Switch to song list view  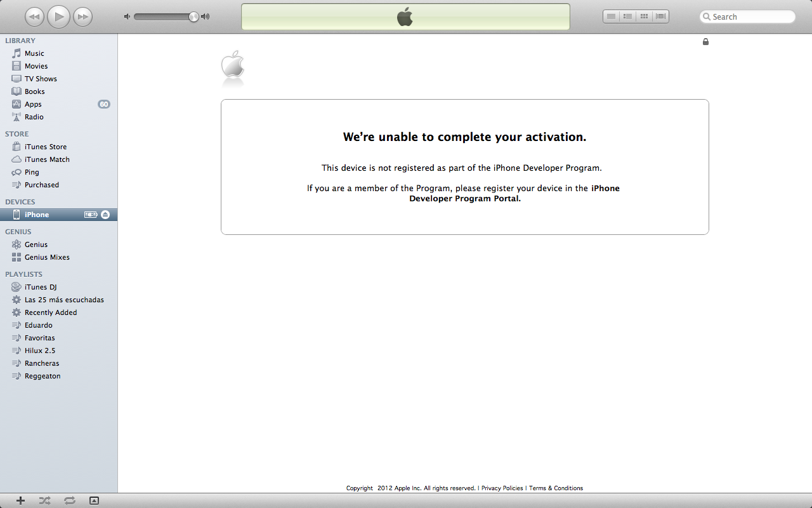(611, 17)
